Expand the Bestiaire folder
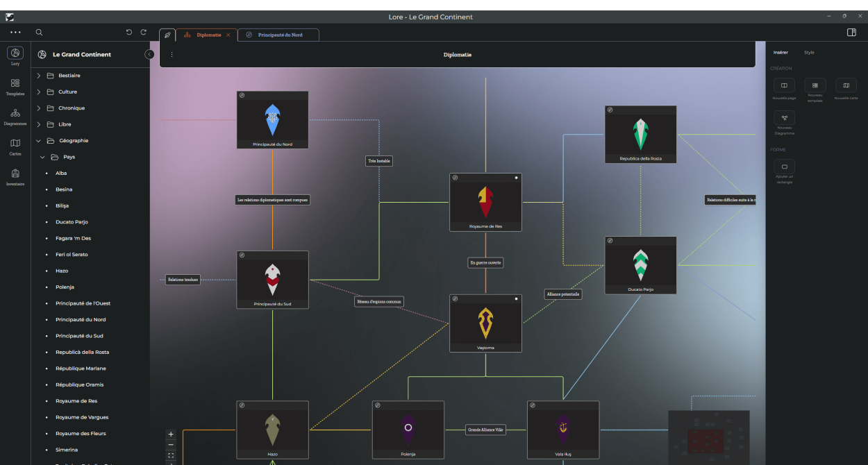 click(x=39, y=76)
